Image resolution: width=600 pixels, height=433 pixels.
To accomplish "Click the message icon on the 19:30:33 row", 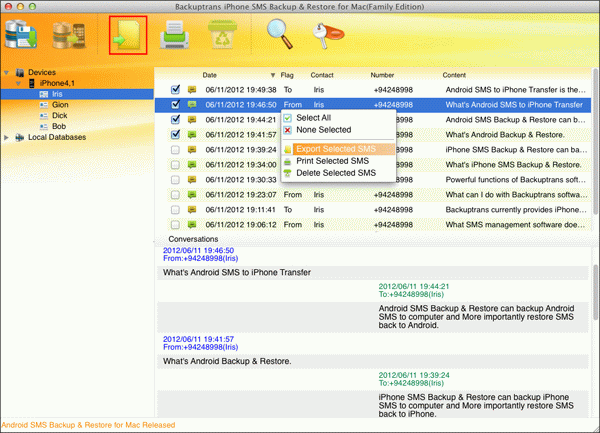I will [x=192, y=179].
